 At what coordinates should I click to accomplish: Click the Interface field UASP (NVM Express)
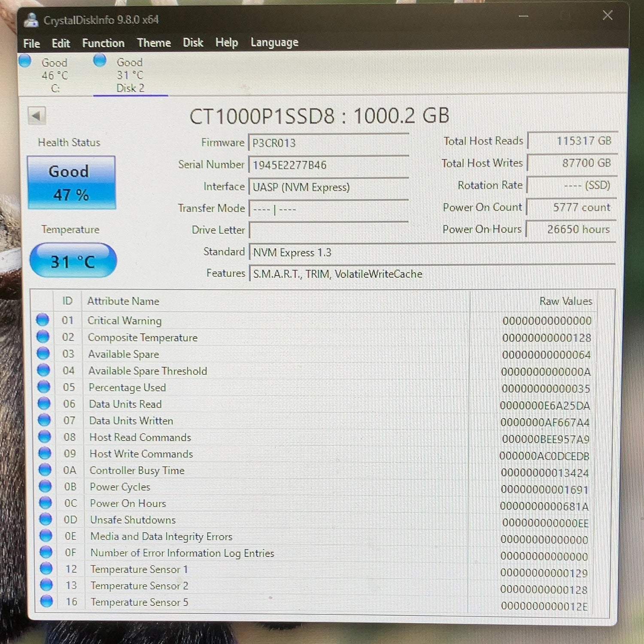click(328, 187)
